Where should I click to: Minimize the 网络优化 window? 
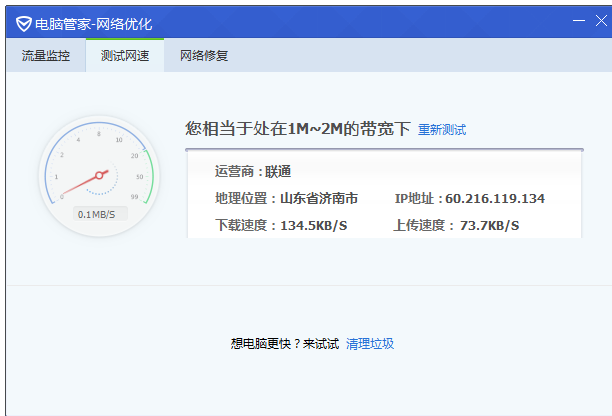click(x=579, y=21)
